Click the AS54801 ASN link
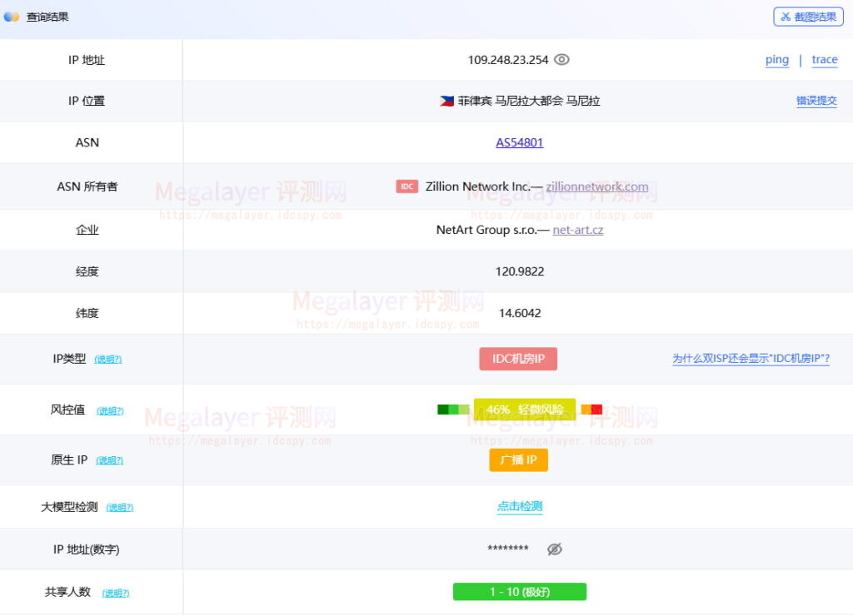The width and height of the screenshot is (853, 616). [x=519, y=142]
